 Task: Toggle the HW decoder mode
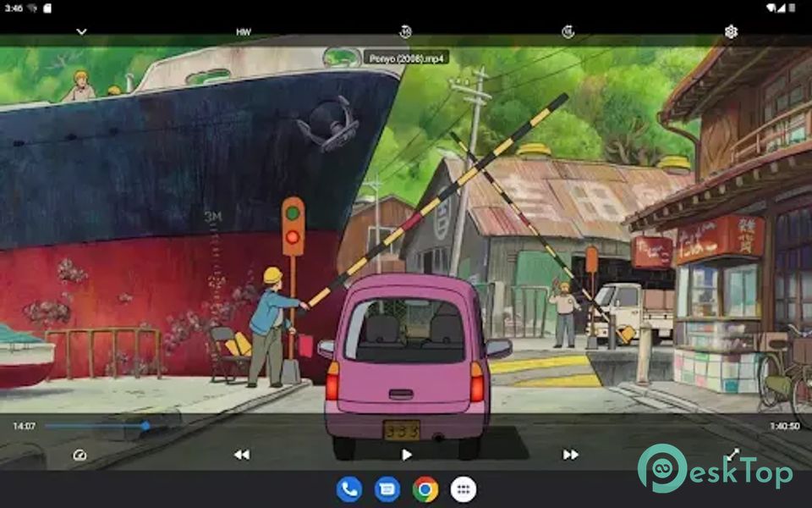pos(244,32)
